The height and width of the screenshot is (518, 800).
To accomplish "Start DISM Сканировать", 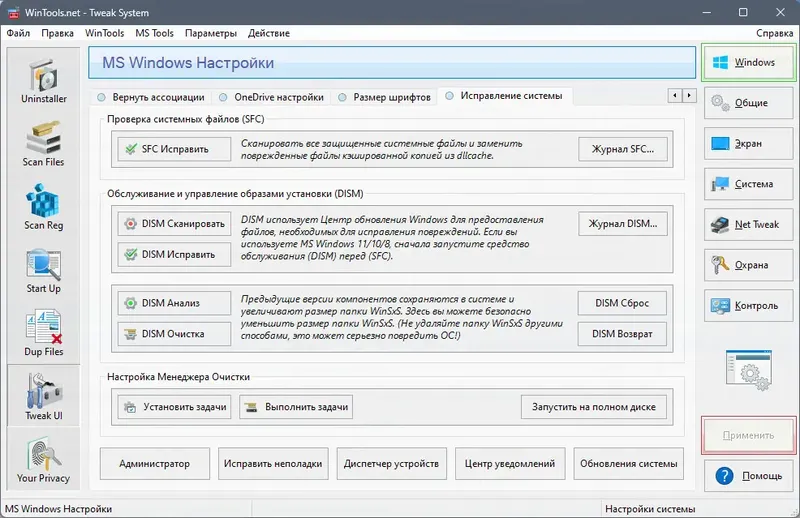I will tap(174, 224).
